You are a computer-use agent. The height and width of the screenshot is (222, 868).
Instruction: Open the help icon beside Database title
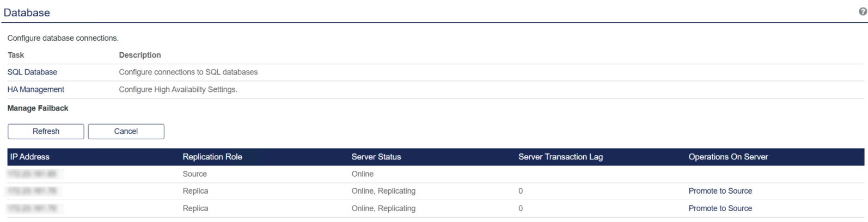(x=863, y=11)
